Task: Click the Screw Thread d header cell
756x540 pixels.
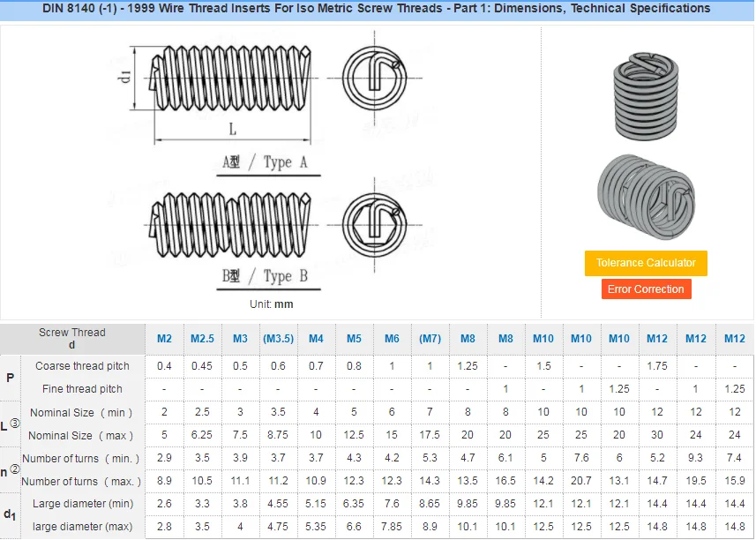Action: [x=72, y=339]
